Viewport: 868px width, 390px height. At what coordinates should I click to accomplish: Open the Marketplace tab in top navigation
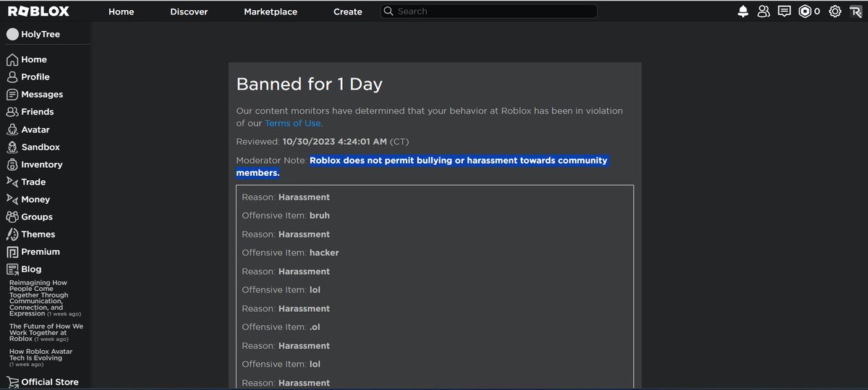[x=271, y=12]
